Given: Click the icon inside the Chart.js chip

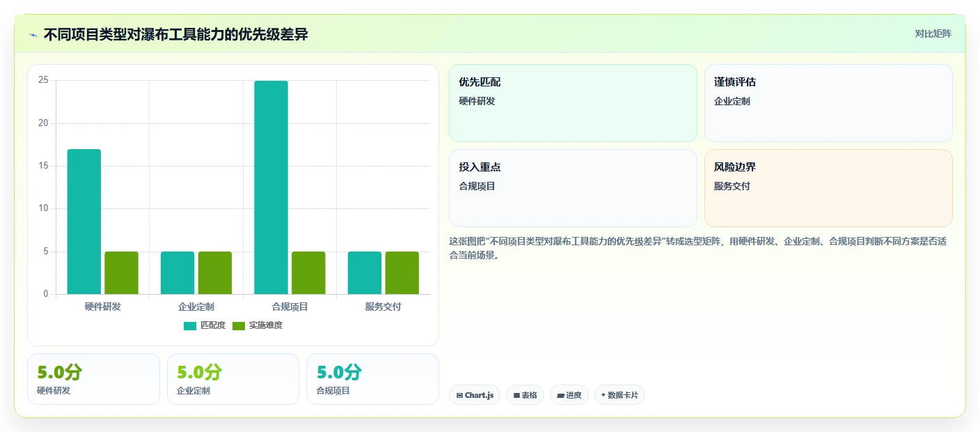Looking at the screenshot, I should tap(459, 396).
